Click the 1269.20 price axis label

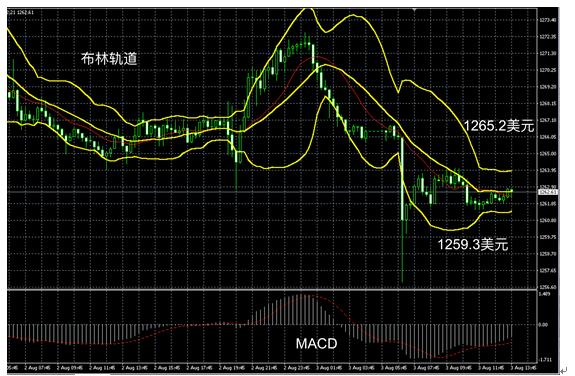547,87
